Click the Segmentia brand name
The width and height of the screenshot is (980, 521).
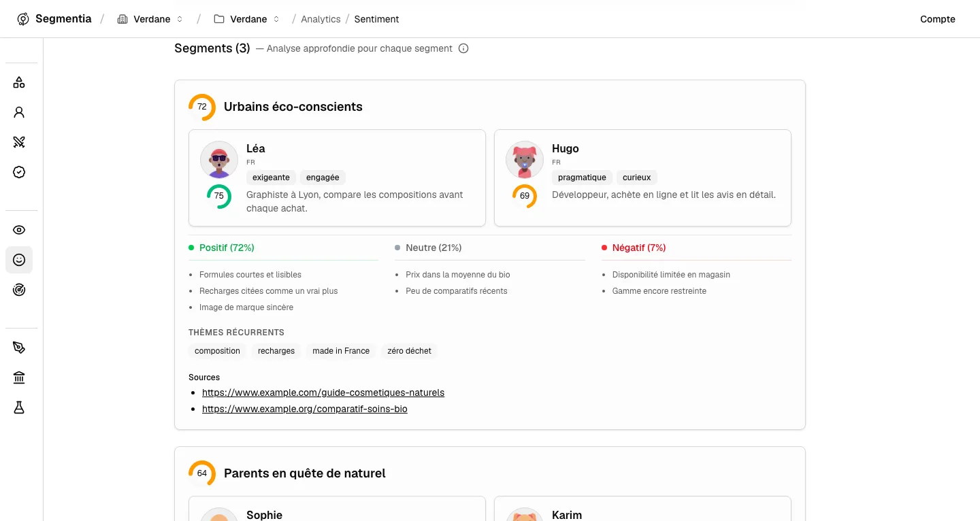pyautogui.click(x=63, y=18)
